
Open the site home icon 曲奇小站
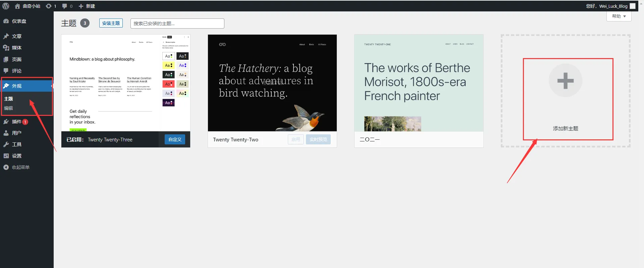pyautogui.click(x=17, y=6)
